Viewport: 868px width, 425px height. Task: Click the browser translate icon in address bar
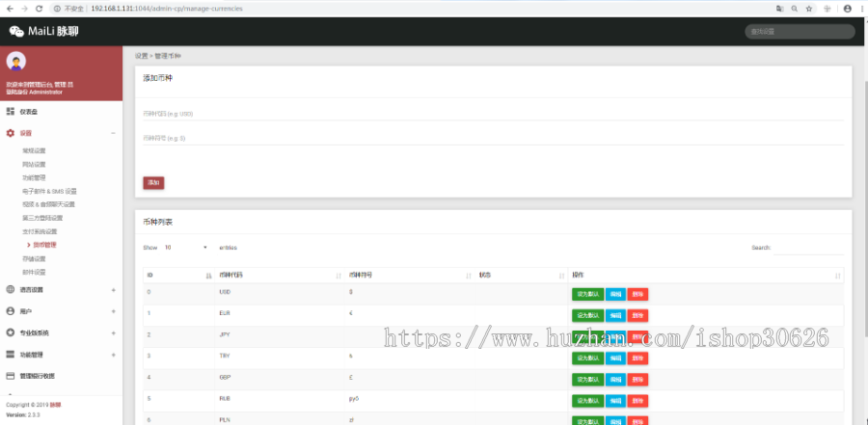point(779,8)
